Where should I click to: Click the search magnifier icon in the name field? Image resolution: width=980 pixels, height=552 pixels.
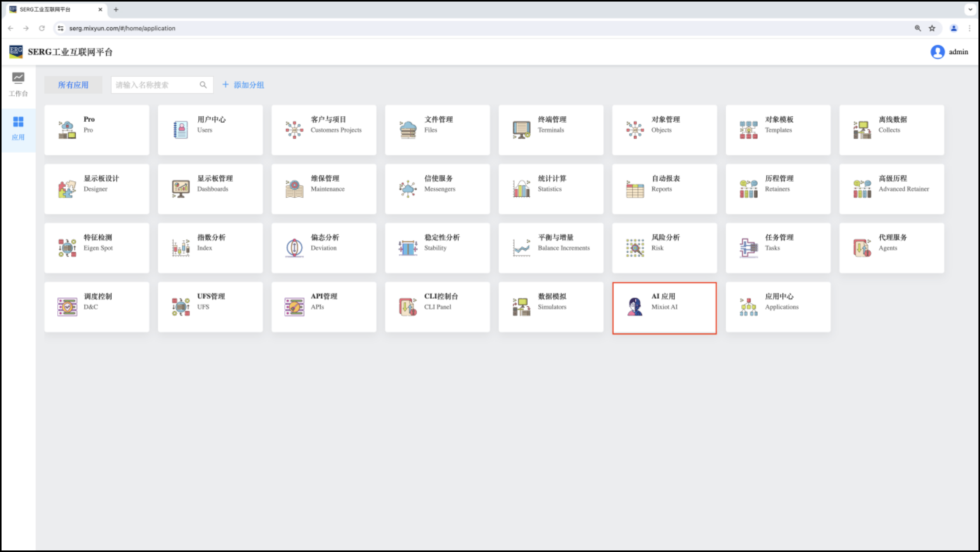(x=203, y=85)
